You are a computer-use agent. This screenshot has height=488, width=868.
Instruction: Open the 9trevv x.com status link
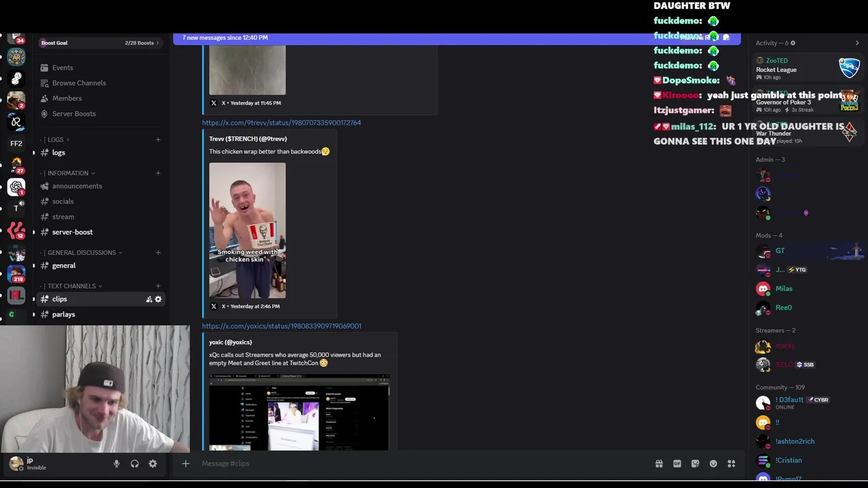coord(281,123)
